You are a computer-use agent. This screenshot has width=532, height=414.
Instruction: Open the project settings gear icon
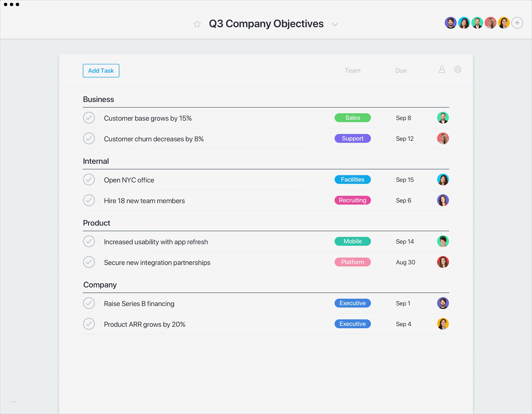(x=458, y=69)
